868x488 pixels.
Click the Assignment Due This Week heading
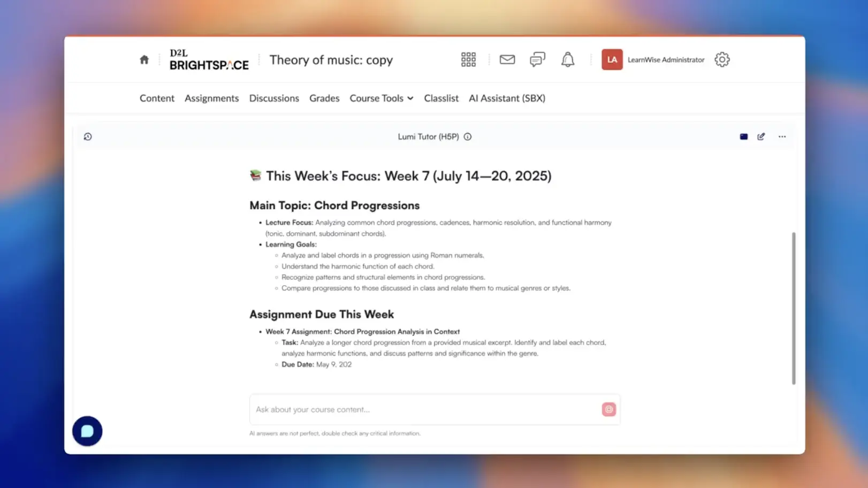pos(322,314)
